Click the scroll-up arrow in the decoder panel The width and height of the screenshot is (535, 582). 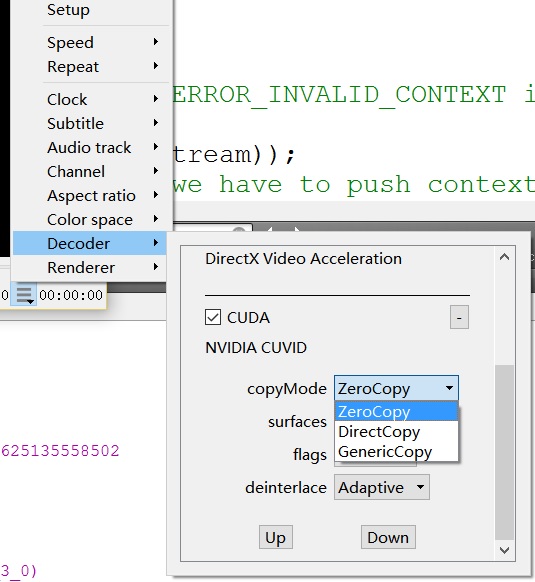click(504, 257)
